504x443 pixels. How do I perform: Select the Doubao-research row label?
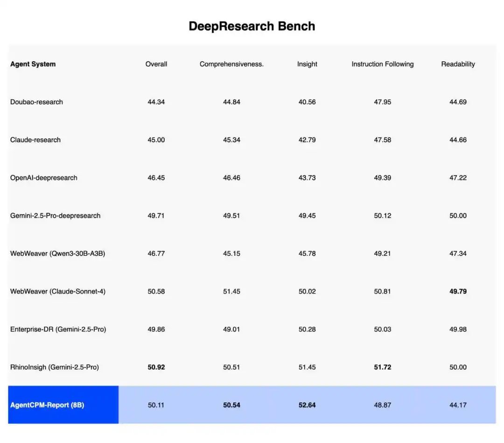click(x=36, y=102)
